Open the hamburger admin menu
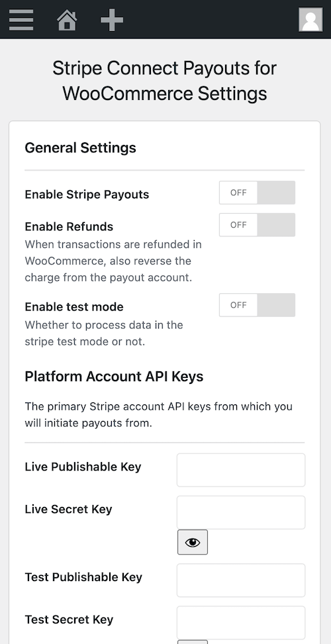The image size is (331, 644). coord(21,19)
